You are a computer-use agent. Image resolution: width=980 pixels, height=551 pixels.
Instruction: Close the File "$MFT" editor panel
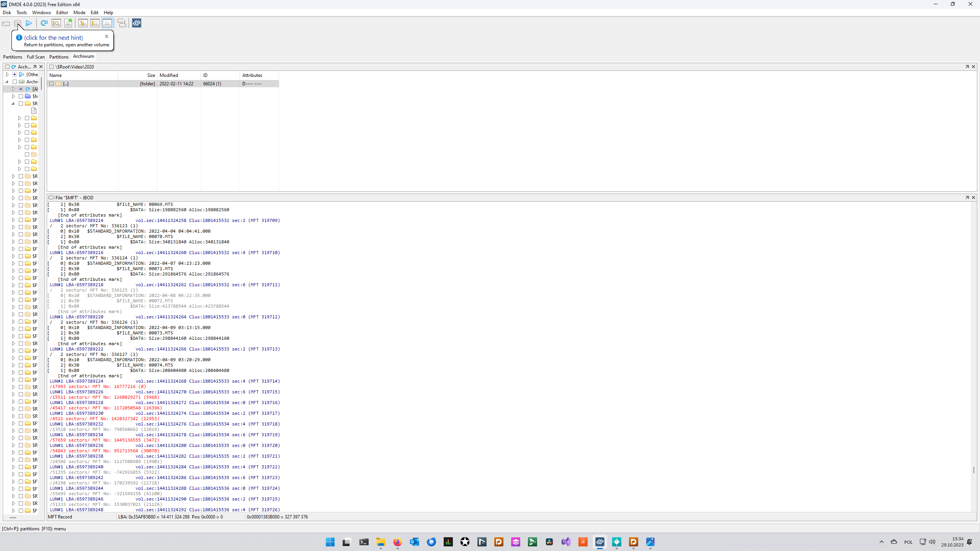(973, 197)
